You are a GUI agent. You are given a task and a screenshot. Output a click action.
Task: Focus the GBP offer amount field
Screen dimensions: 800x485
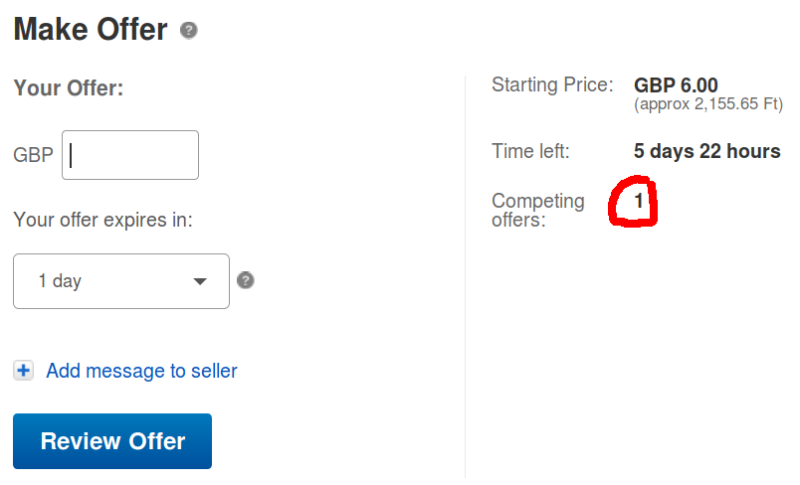[x=130, y=155]
